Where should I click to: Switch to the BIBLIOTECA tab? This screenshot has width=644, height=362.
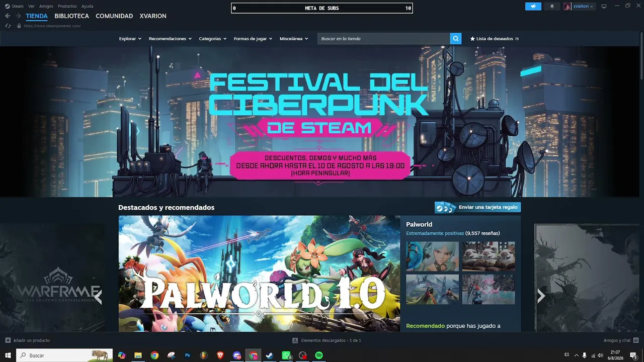click(x=72, y=16)
